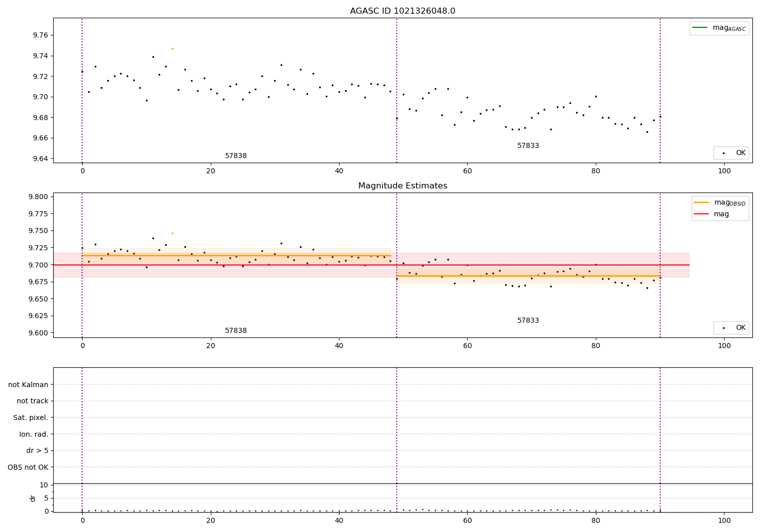Click the 9.700 tick label on middle plot
The width and height of the screenshot is (760, 532).
click(39, 265)
